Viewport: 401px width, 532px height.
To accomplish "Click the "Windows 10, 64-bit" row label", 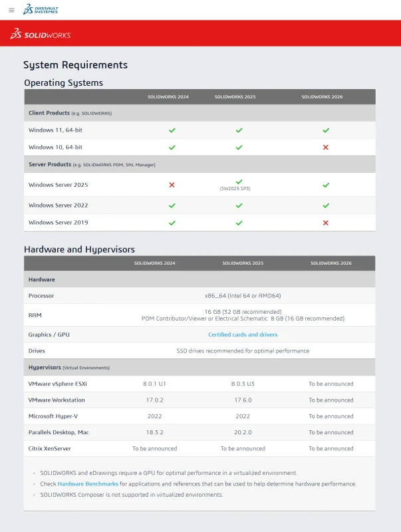I will tap(55, 147).
